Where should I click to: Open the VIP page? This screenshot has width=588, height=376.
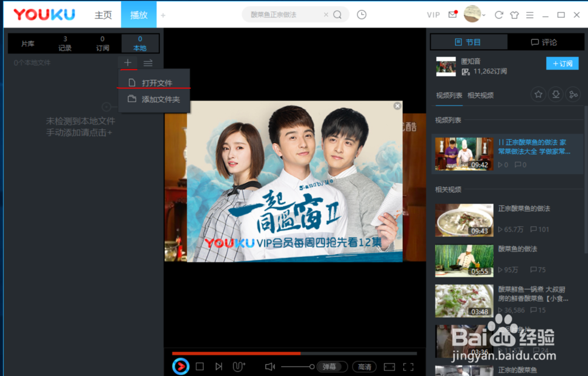point(433,15)
